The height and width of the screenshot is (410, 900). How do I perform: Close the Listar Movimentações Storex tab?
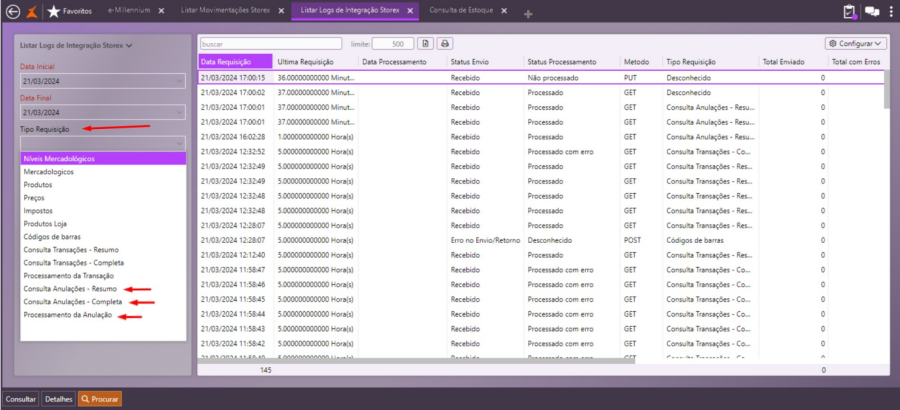pos(279,11)
